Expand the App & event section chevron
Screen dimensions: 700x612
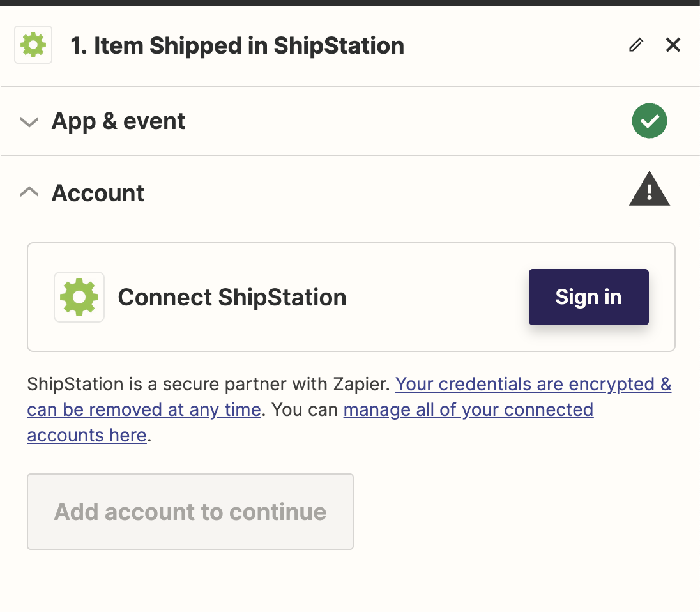(x=29, y=121)
